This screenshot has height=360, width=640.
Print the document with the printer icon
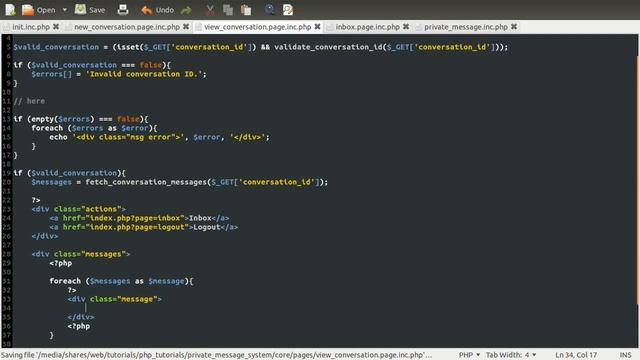tap(123, 10)
